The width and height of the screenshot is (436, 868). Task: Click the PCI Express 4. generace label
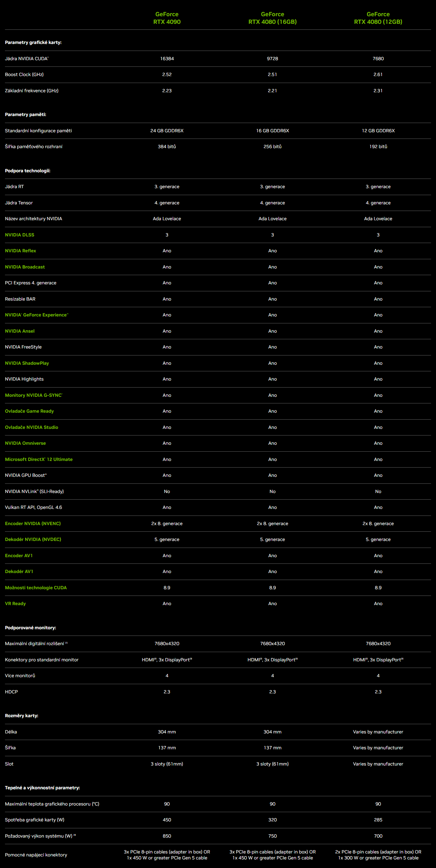(31, 283)
